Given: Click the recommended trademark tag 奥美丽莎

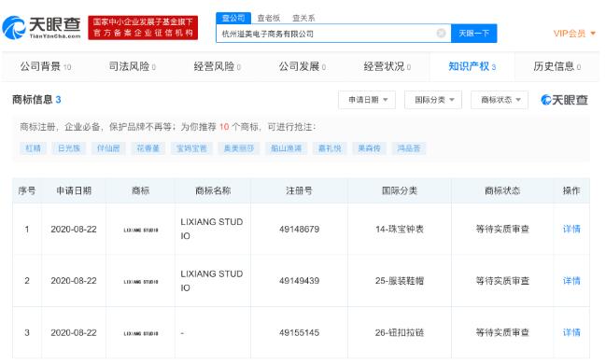Looking at the screenshot, I should [239, 148].
